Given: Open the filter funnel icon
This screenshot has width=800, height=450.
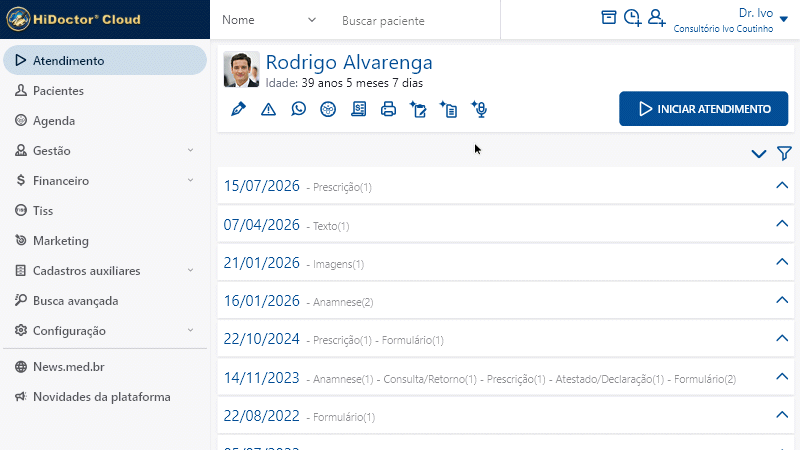Looking at the screenshot, I should click(x=784, y=153).
